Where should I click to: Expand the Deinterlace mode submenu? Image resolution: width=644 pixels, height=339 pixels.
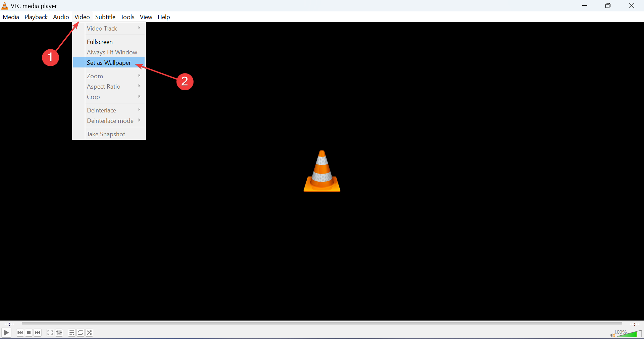click(109, 121)
